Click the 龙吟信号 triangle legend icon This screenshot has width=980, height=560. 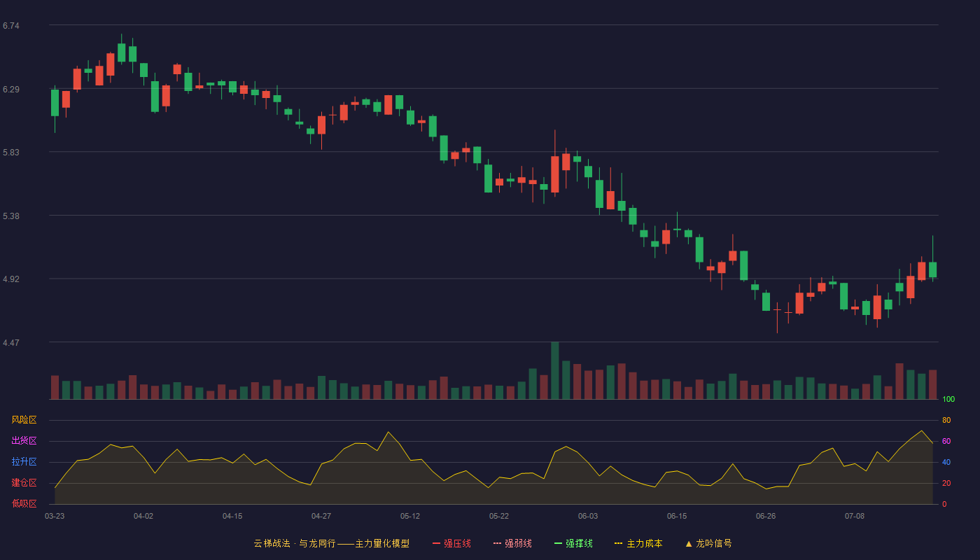click(689, 543)
